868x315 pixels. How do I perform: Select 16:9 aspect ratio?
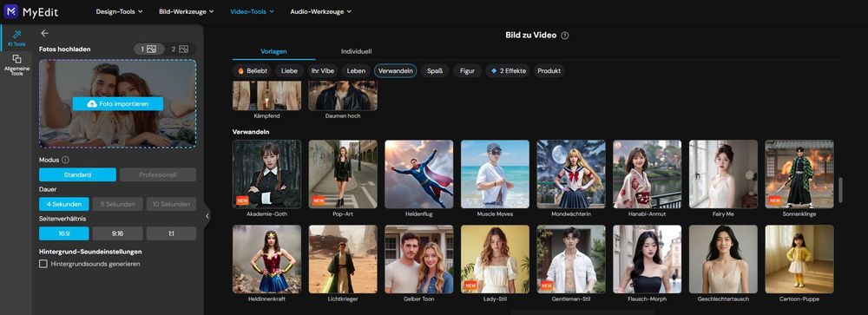tap(64, 233)
